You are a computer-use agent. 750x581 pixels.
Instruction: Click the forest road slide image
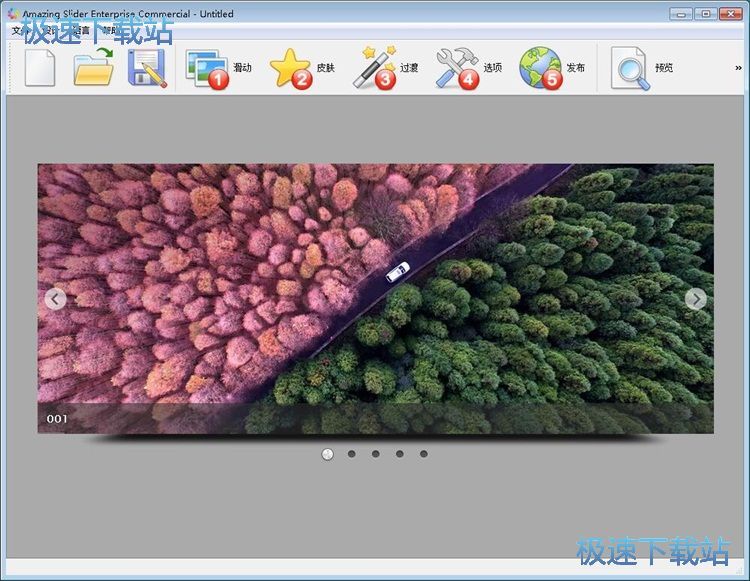[x=375, y=298]
